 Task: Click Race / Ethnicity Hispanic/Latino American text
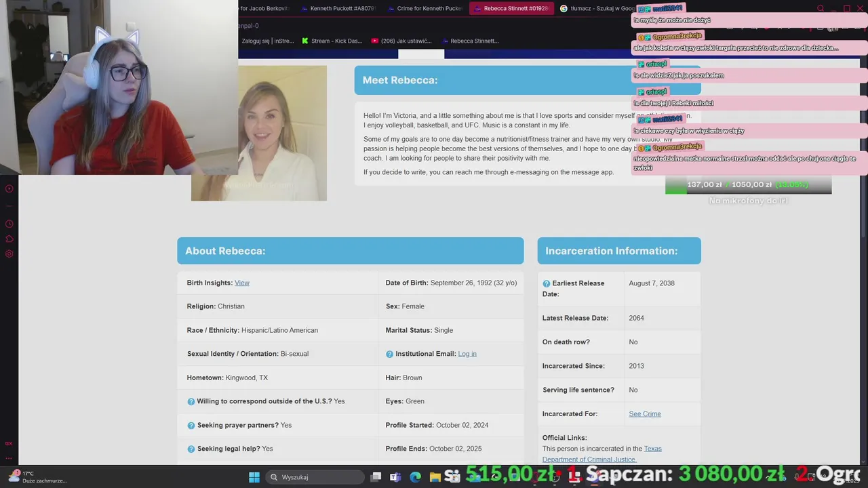[252, 330]
